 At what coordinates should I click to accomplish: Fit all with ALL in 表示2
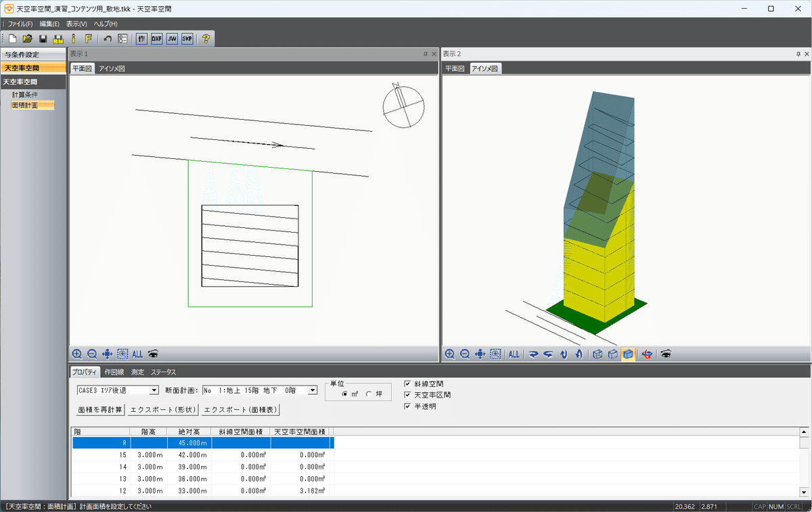coord(514,354)
